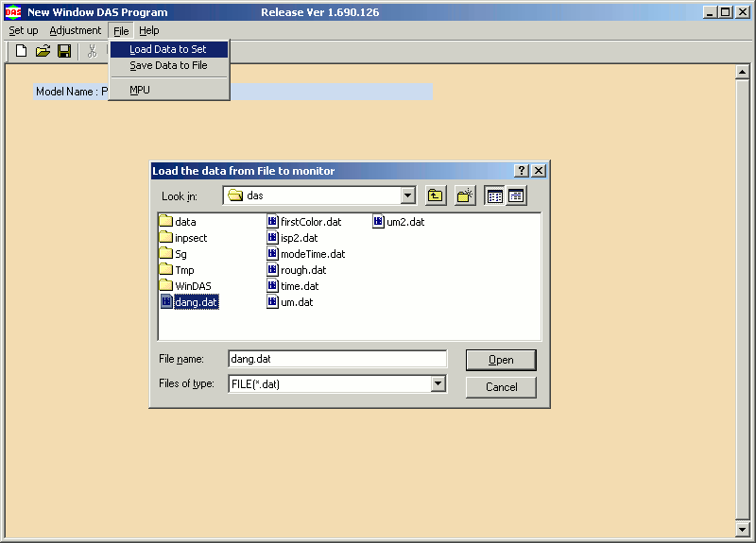The image size is (756, 543).
Task: Choose MPU from File menu
Action: tap(169, 90)
